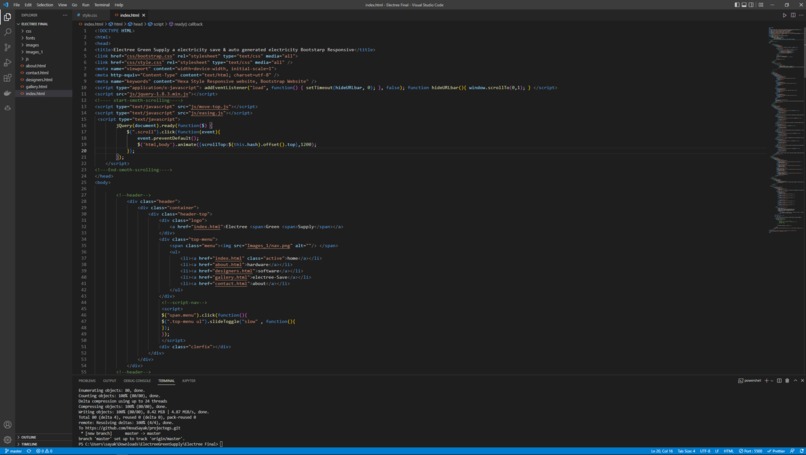Collapse the ELECTREE FINAL root folder
Viewport: 806px width, 455px height.
(x=34, y=24)
